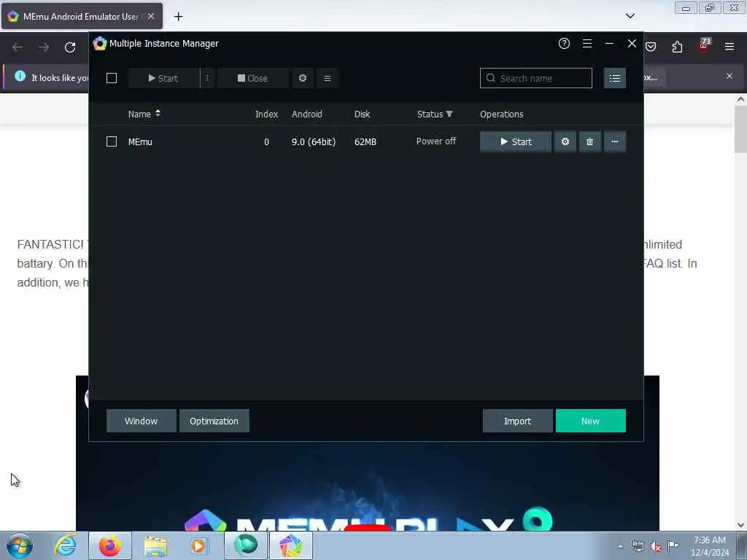Click the batch Start button in toolbar
The image size is (747, 560).
[164, 78]
